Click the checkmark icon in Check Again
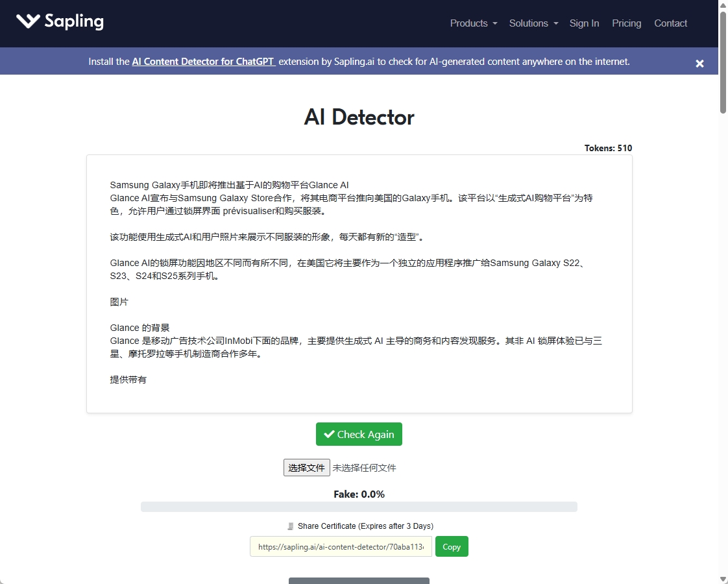The width and height of the screenshot is (728, 584). 329,434
